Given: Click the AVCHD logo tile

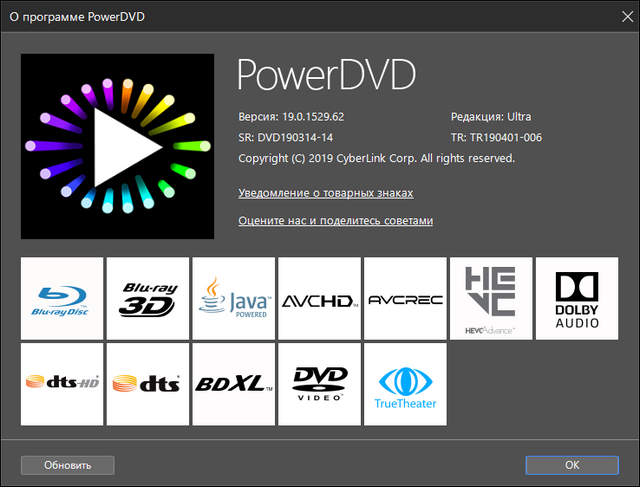Looking at the screenshot, I should click(319, 297).
